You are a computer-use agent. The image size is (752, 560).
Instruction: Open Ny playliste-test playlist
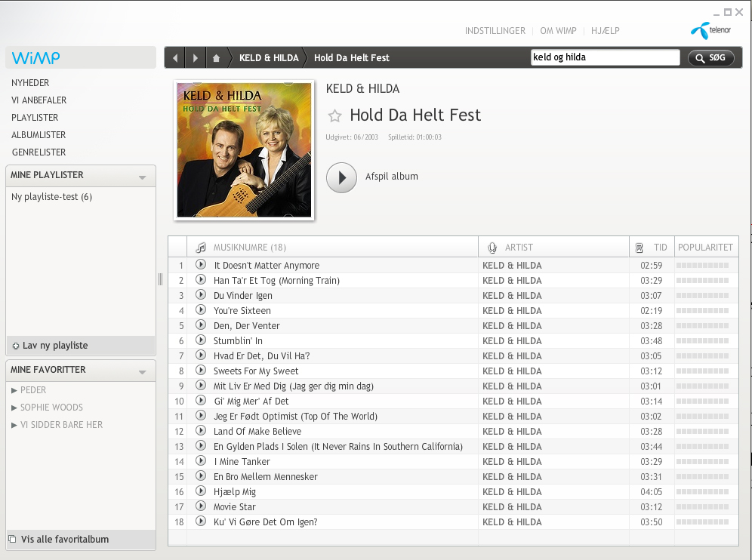coord(51,197)
